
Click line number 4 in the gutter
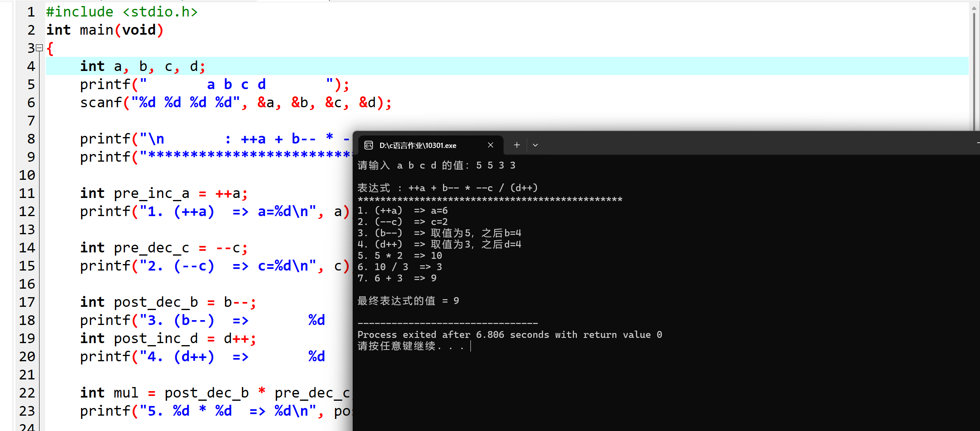[x=31, y=66]
